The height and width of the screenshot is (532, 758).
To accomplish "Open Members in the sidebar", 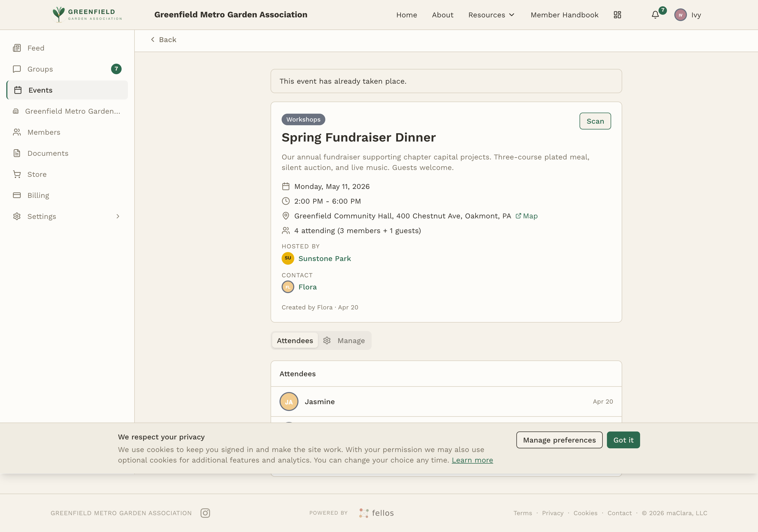I will tap(67, 132).
